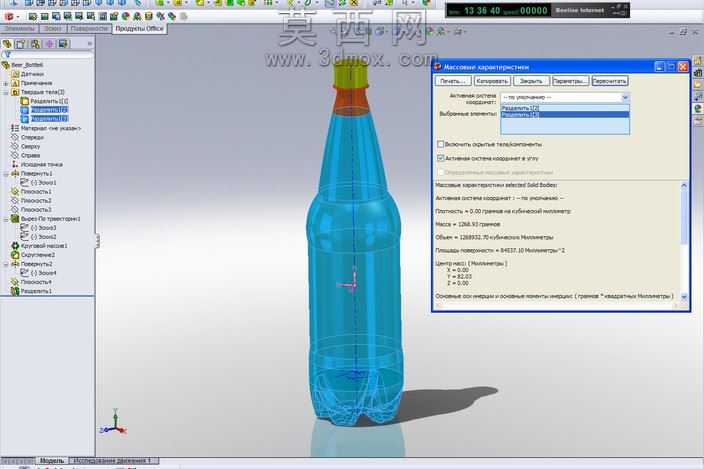Click the Плоскость1 plane icon in tree
This screenshot has width=704, height=469.
pos(15,191)
